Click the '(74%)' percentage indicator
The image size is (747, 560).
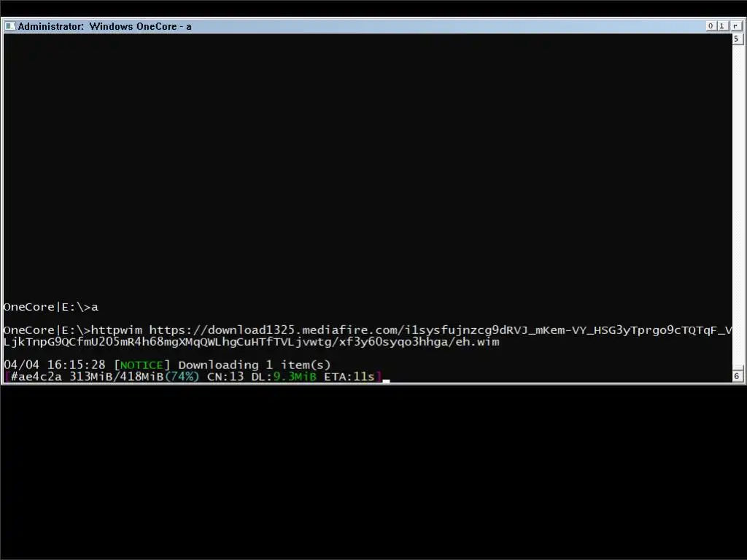pos(182,377)
